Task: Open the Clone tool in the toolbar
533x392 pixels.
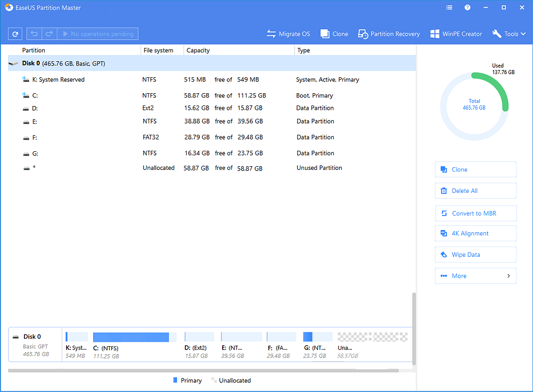Action: (334, 34)
